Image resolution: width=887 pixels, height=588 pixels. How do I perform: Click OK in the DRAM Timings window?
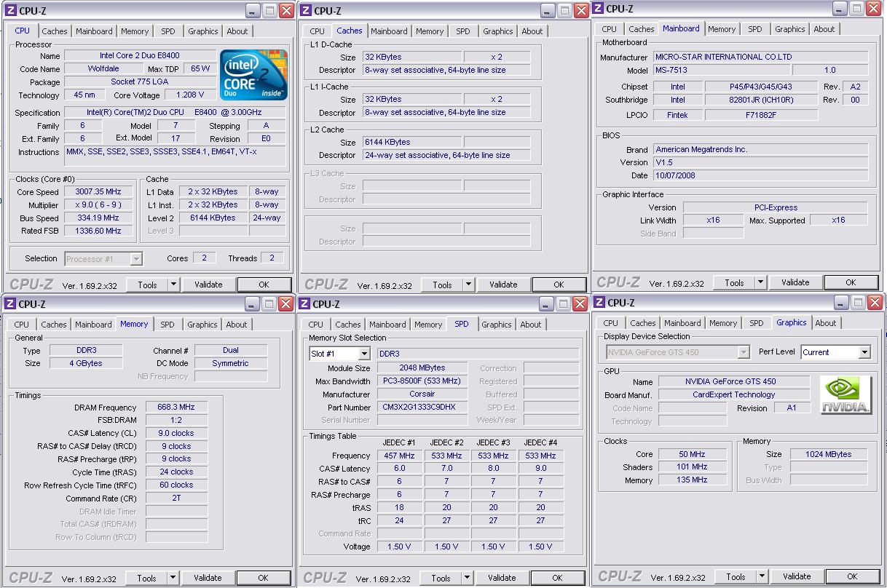click(263, 578)
